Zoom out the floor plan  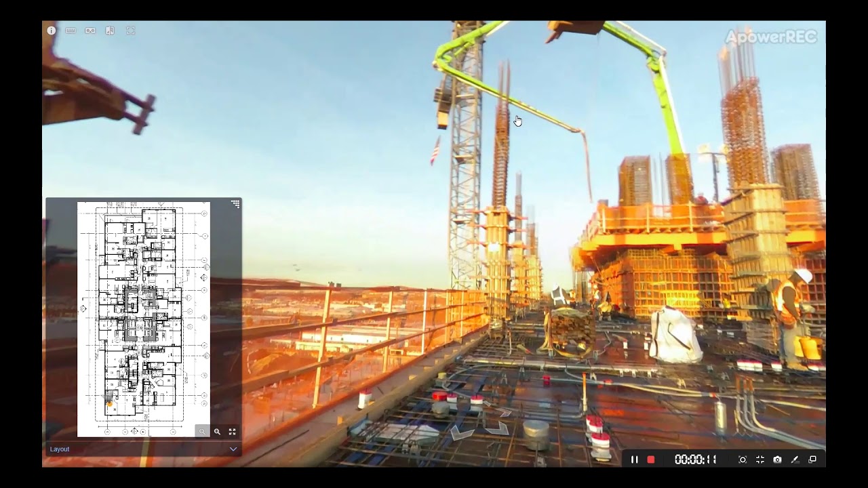click(x=202, y=432)
